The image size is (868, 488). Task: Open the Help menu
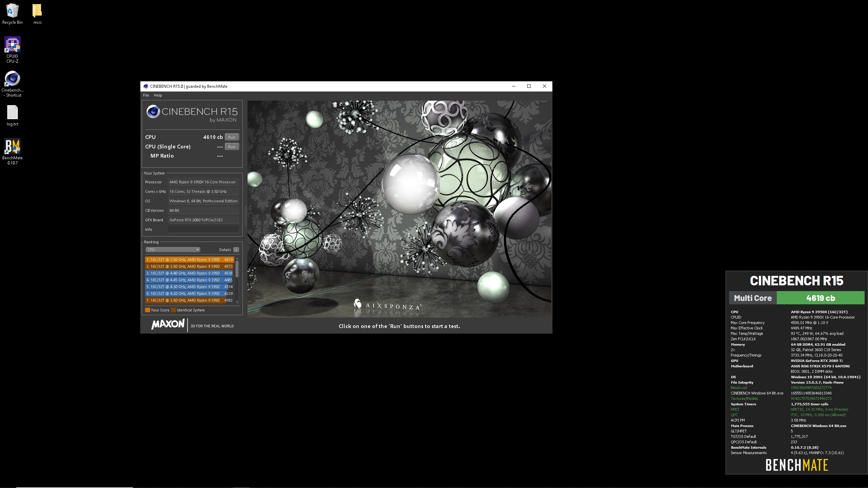158,95
